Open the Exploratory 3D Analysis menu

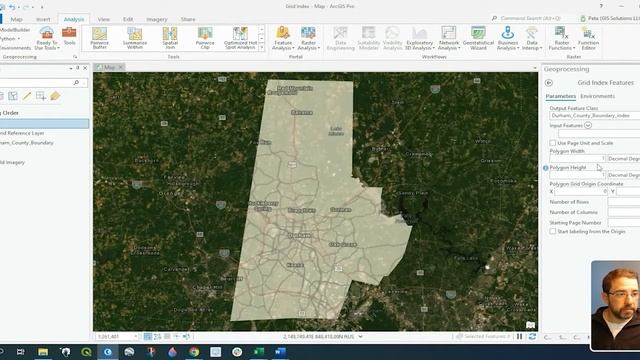[419, 38]
